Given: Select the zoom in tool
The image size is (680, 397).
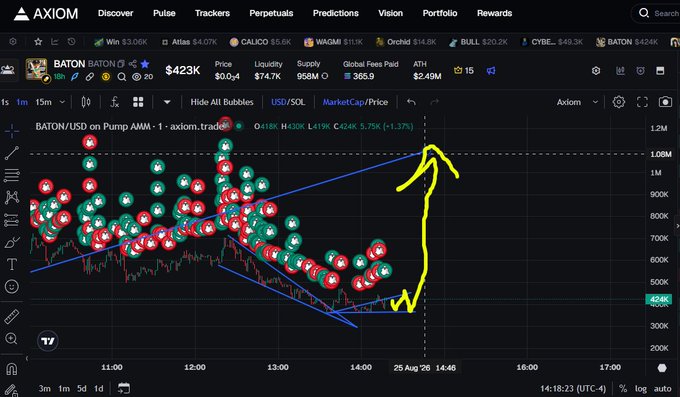Looking at the screenshot, I should click(12, 338).
